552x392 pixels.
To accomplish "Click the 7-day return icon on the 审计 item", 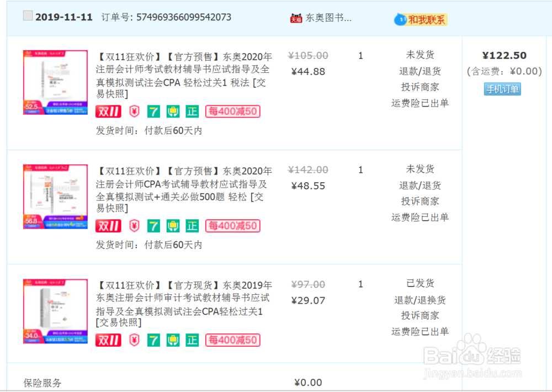I will point(153,340).
